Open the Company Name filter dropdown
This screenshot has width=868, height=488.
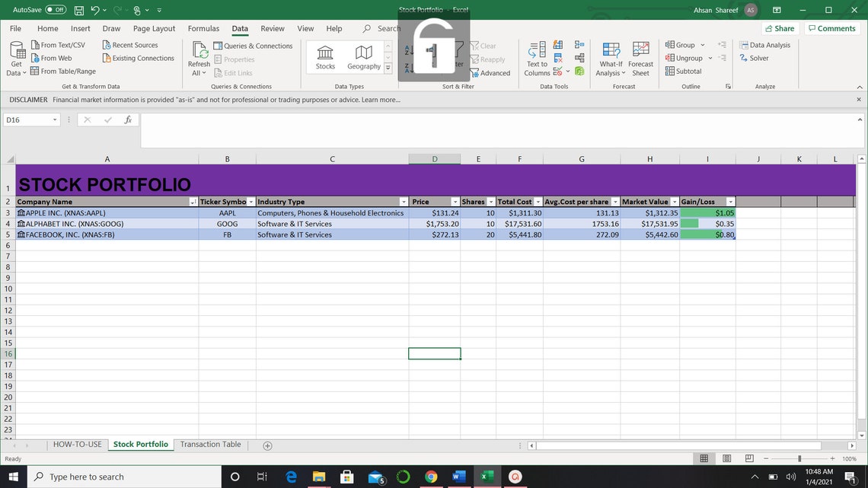click(x=193, y=202)
